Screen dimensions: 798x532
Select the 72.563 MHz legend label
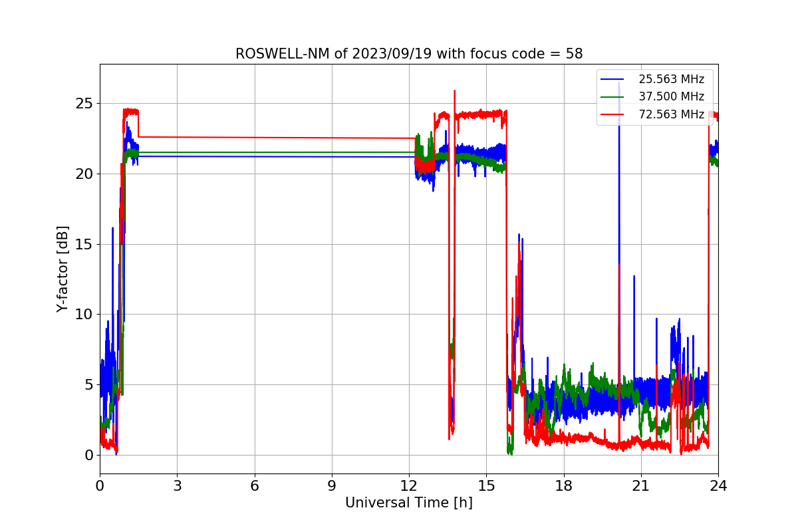[x=671, y=114]
